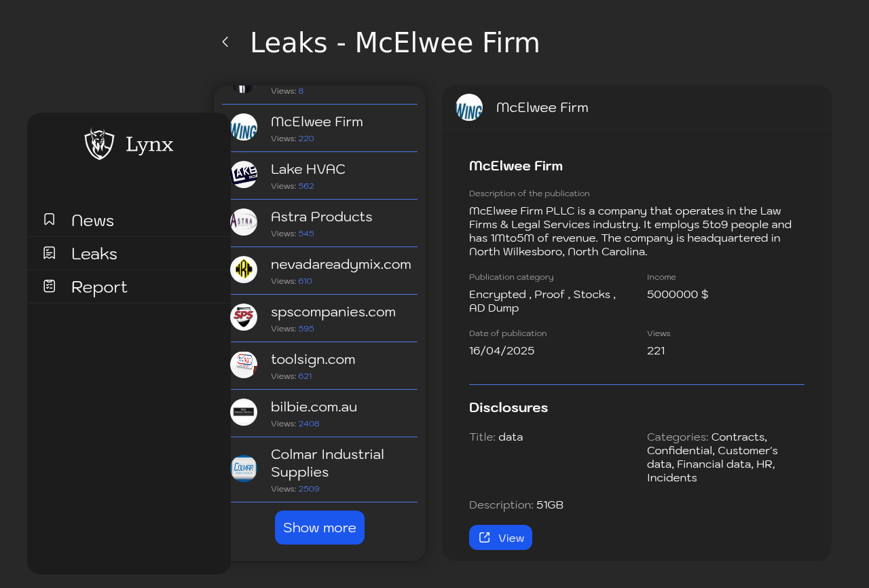
Task: Click bilbie.com.au logo thumbnail
Action: 244,412
